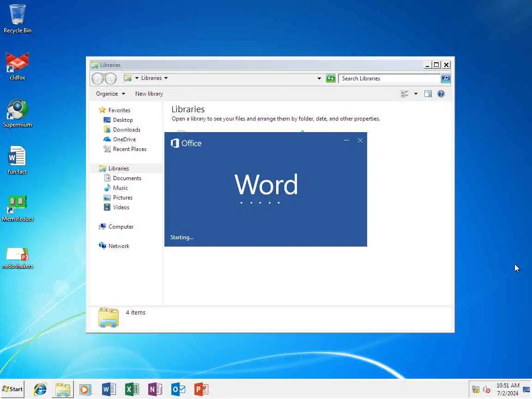The height and width of the screenshot is (399, 532).
Task: Select the nedoshakers PowerPoint file icon
Action: pos(18,258)
